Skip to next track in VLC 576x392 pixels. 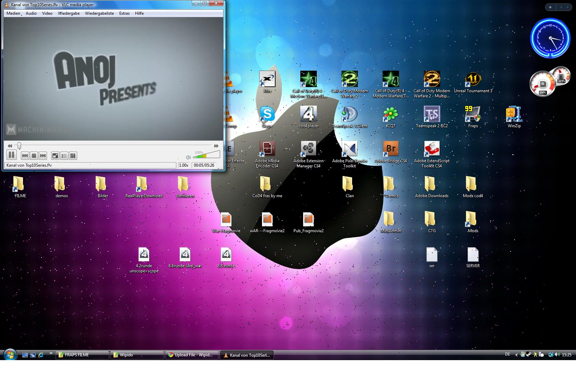click(x=43, y=156)
